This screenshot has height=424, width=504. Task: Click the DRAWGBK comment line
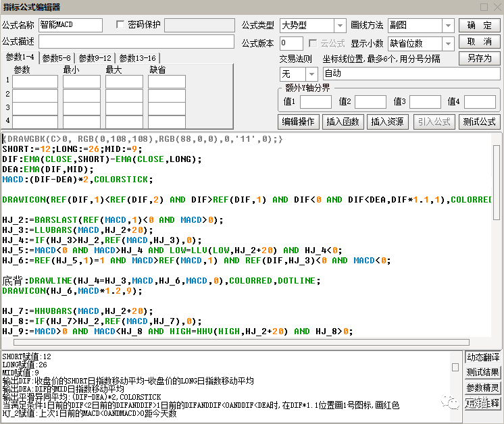tap(143, 139)
